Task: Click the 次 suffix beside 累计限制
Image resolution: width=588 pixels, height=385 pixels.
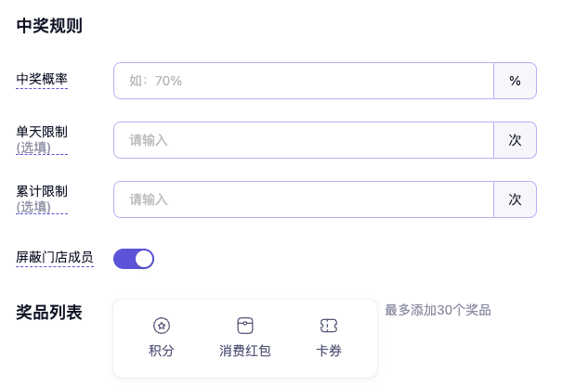Action: click(515, 199)
